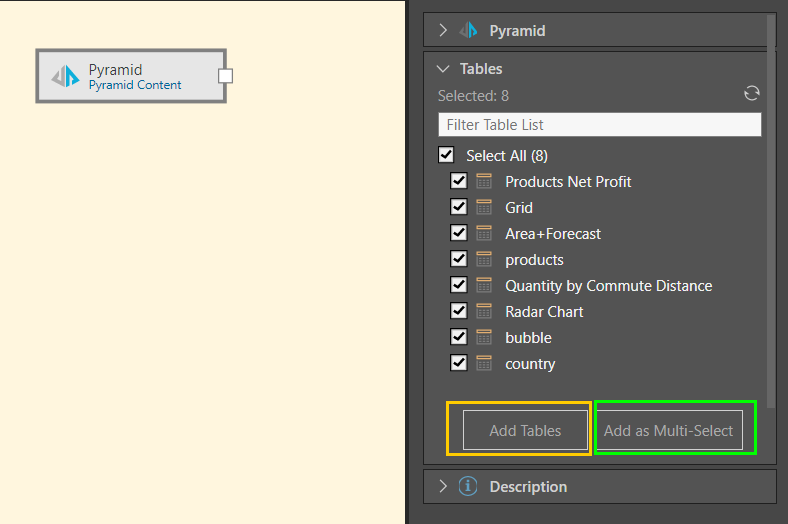Click the Pyramid logo in the node

[66, 76]
